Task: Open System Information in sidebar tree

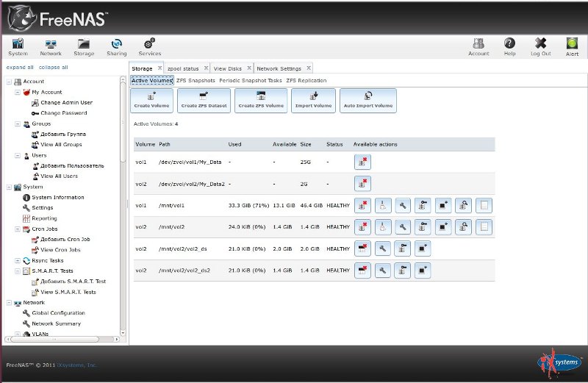Action: [57, 197]
